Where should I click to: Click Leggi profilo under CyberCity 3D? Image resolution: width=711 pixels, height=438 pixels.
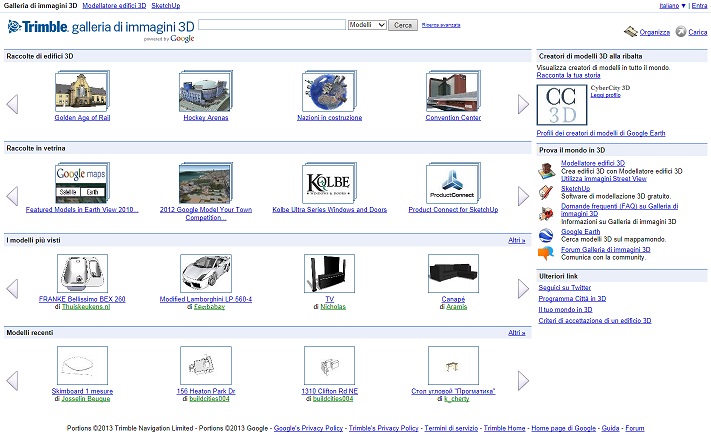[x=605, y=95]
